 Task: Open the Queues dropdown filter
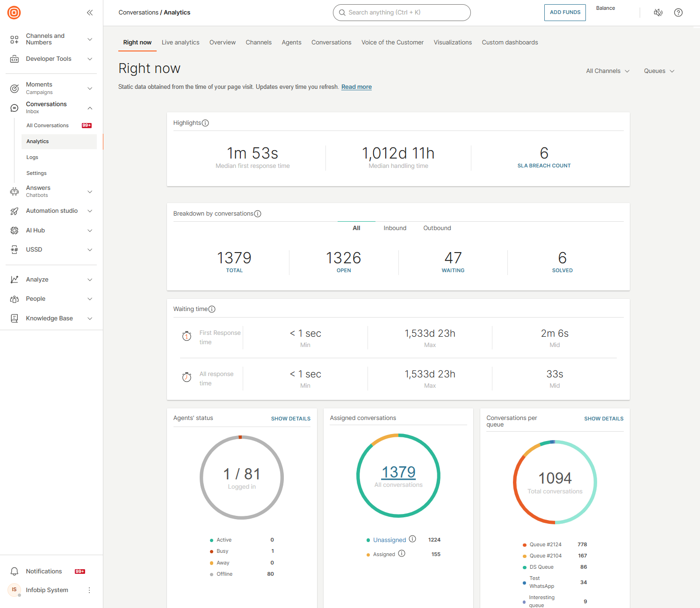pyautogui.click(x=659, y=71)
